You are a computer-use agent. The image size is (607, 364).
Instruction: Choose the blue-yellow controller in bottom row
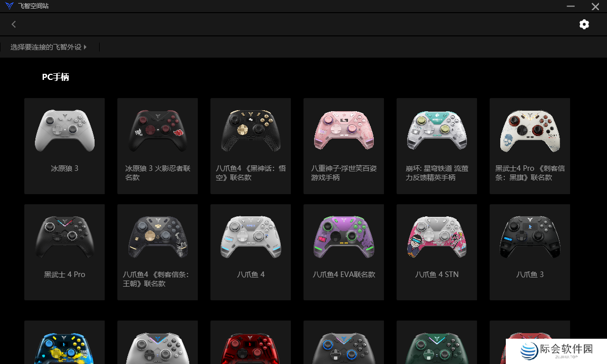tap(65, 342)
